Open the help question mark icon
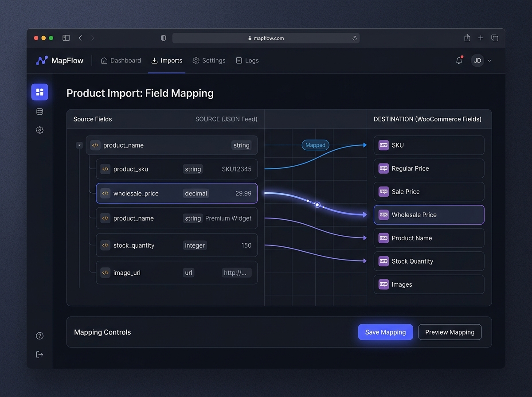The height and width of the screenshot is (397, 532). (39, 336)
